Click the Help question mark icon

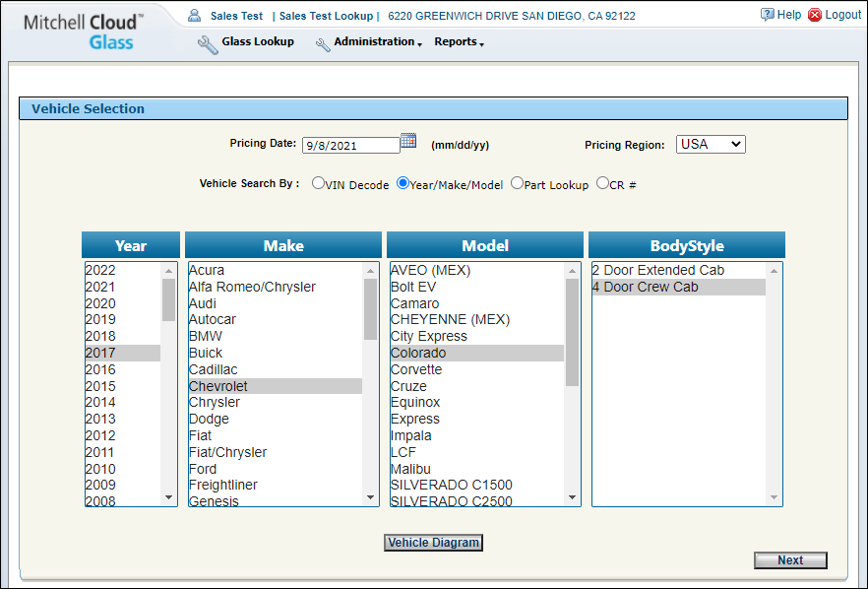768,15
